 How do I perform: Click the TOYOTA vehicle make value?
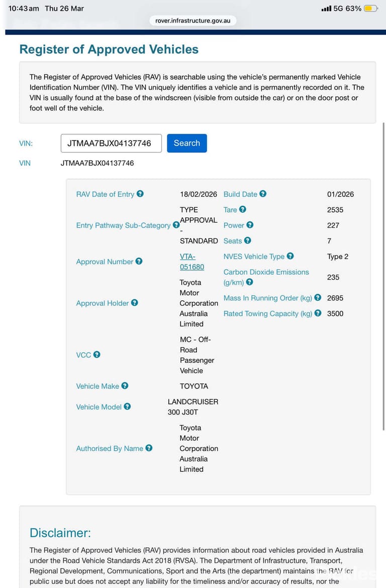[194, 386]
